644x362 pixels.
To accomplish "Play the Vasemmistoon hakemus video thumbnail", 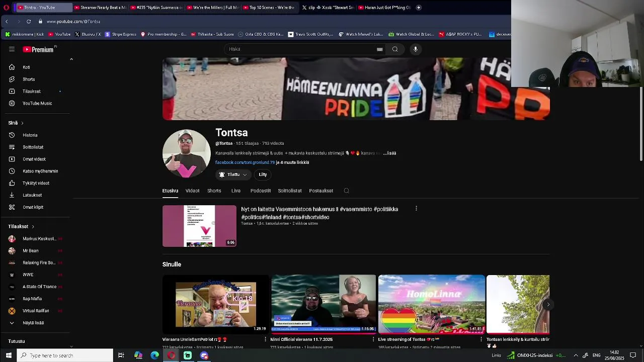I will [199, 226].
